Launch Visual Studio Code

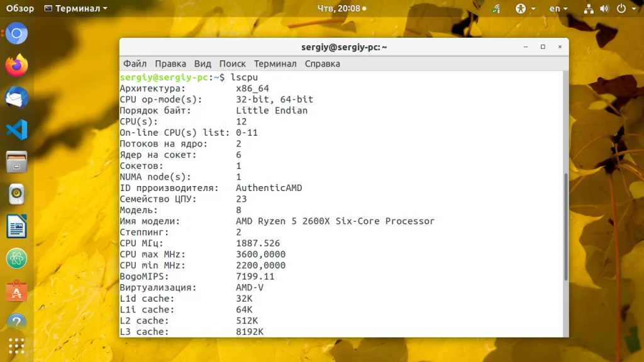click(17, 130)
